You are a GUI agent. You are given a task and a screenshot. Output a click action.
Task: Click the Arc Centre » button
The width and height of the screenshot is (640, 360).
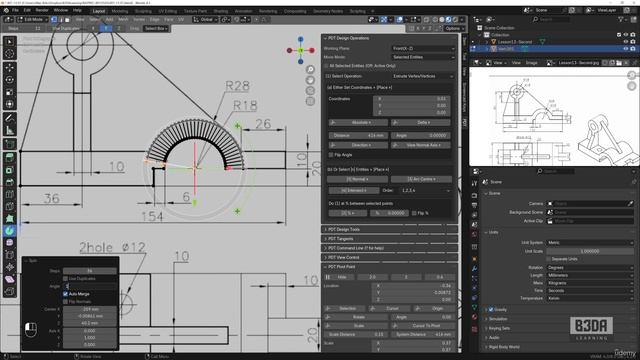point(421,179)
